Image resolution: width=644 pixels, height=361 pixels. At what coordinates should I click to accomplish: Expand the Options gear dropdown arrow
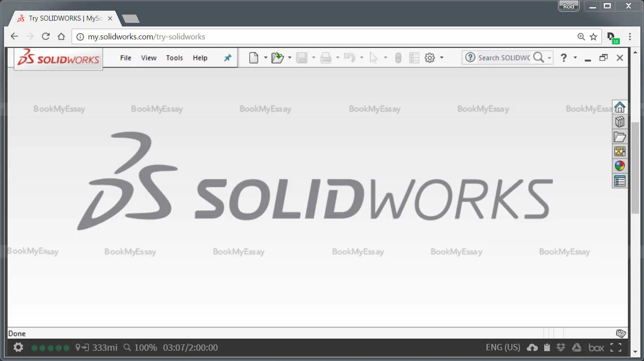point(442,58)
